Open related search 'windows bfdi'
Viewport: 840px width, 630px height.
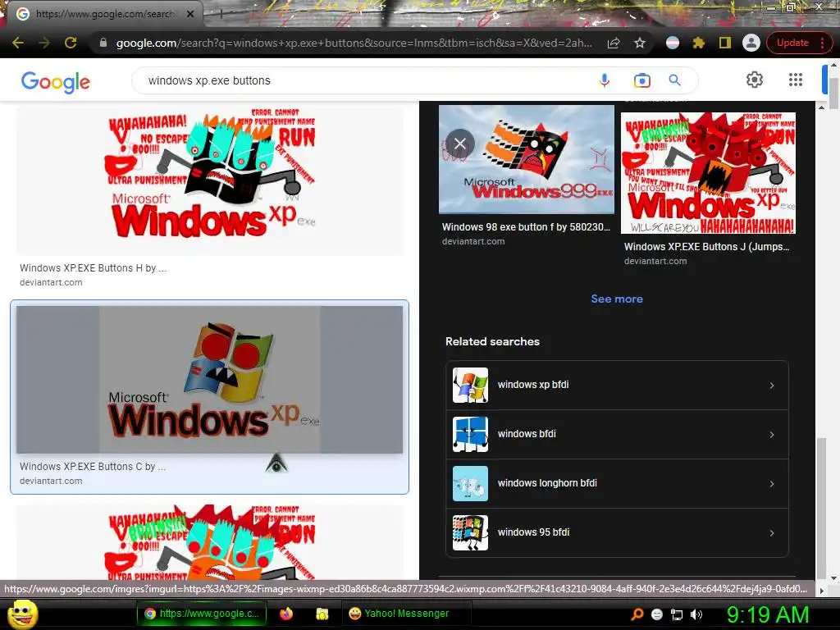617,435
